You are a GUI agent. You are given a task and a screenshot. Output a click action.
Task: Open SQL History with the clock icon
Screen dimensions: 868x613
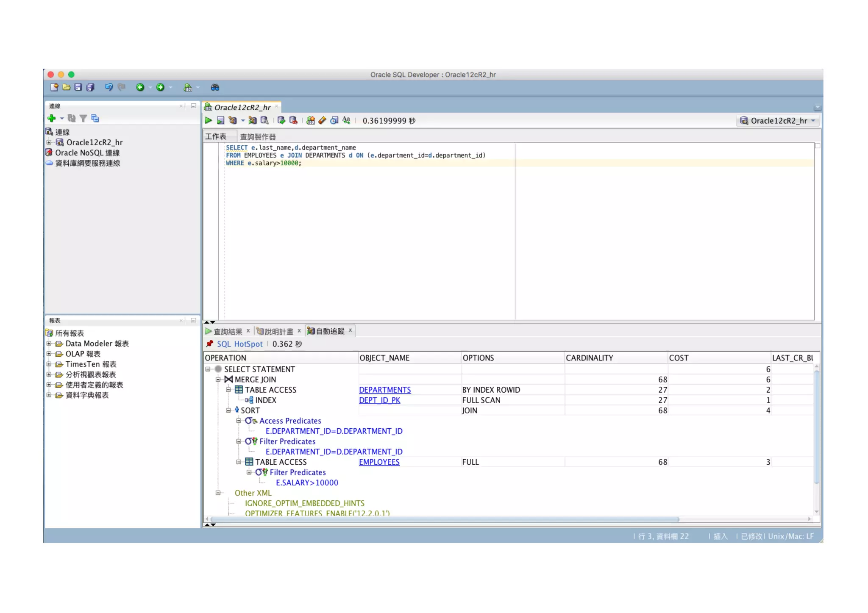coord(334,120)
